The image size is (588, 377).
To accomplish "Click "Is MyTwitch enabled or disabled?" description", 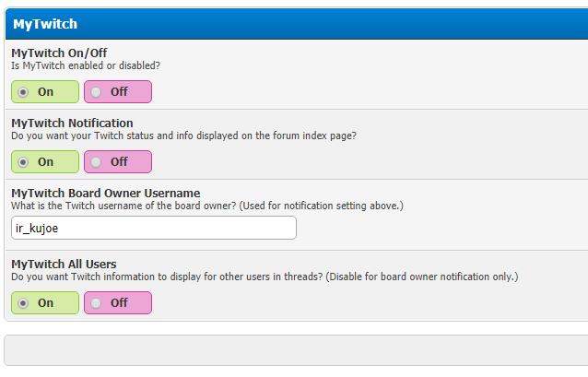I will pyautogui.click(x=85, y=65).
